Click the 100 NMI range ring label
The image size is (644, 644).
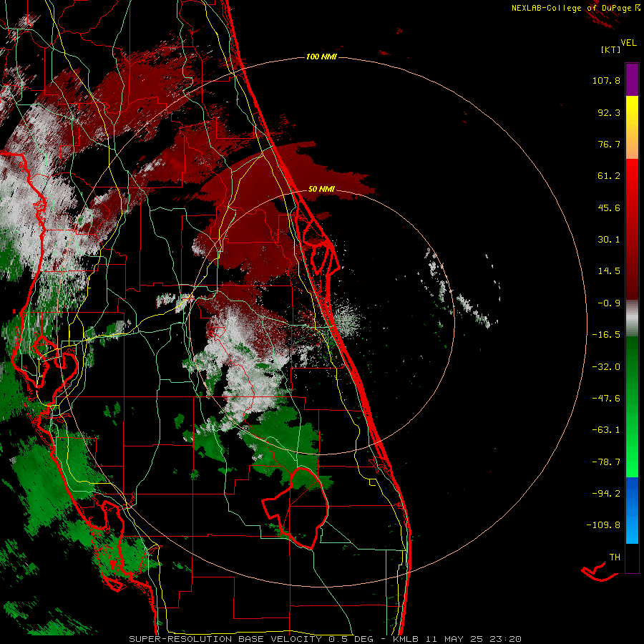pyautogui.click(x=321, y=57)
